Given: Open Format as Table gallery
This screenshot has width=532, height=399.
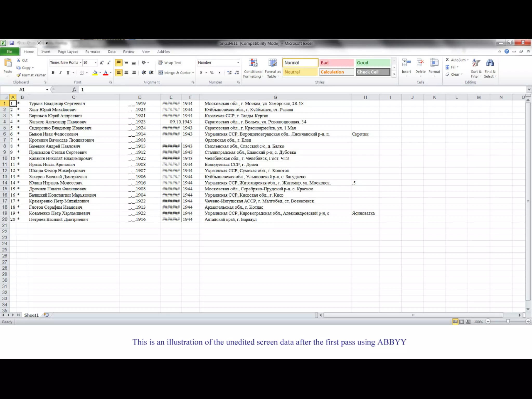Looking at the screenshot, I should coord(273,68).
